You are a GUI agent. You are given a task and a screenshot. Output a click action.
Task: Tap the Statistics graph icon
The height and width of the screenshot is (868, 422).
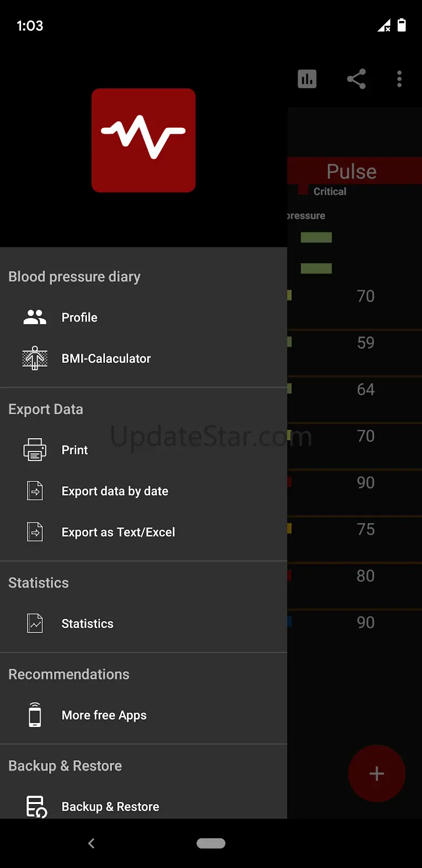coord(35,623)
